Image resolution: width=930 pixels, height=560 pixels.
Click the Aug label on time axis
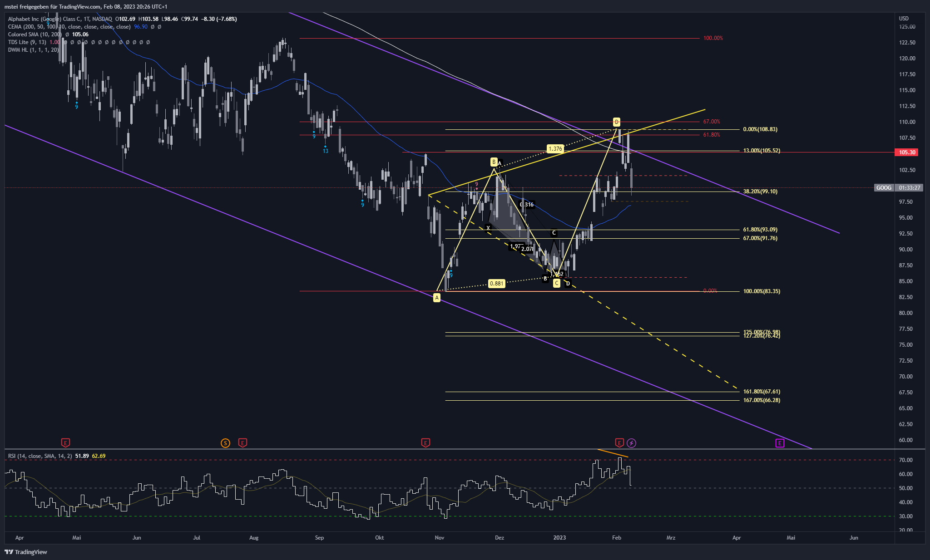[254, 538]
